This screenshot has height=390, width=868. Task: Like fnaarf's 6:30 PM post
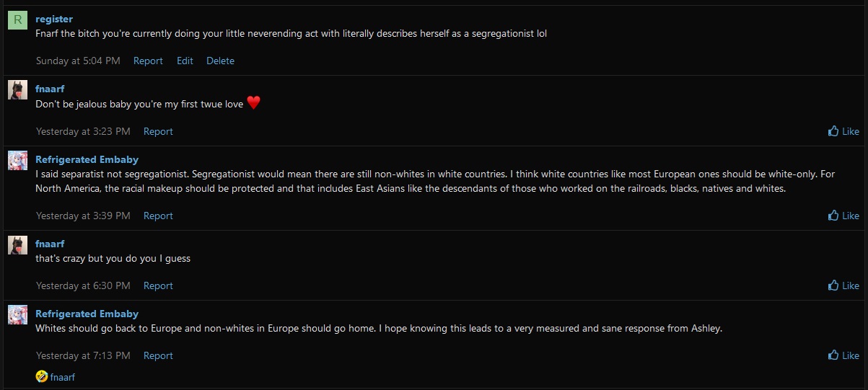(x=843, y=285)
